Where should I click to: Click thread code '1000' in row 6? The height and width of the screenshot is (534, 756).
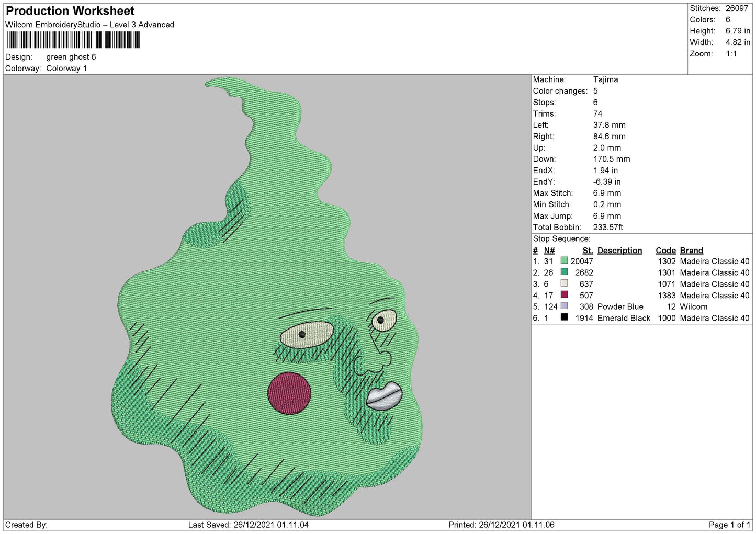click(667, 318)
